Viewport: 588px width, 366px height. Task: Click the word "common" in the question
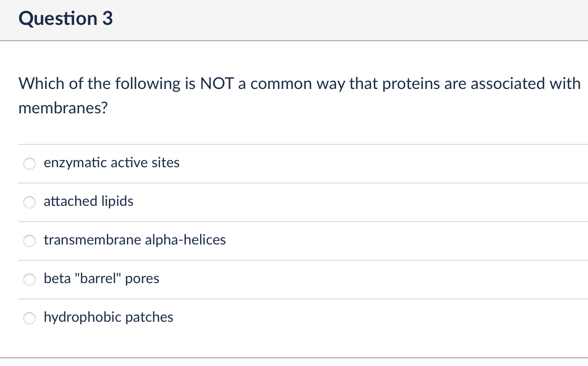[x=281, y=84]
